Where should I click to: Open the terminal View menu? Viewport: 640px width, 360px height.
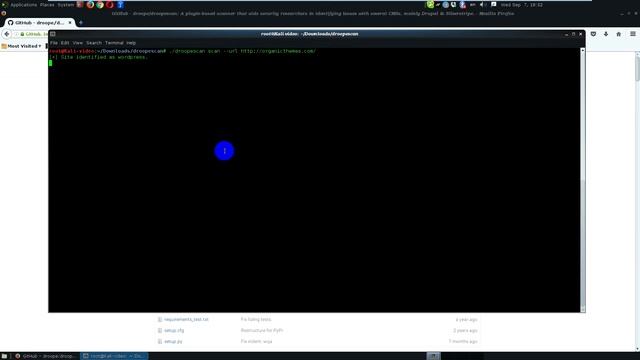(x=78, y=43)
